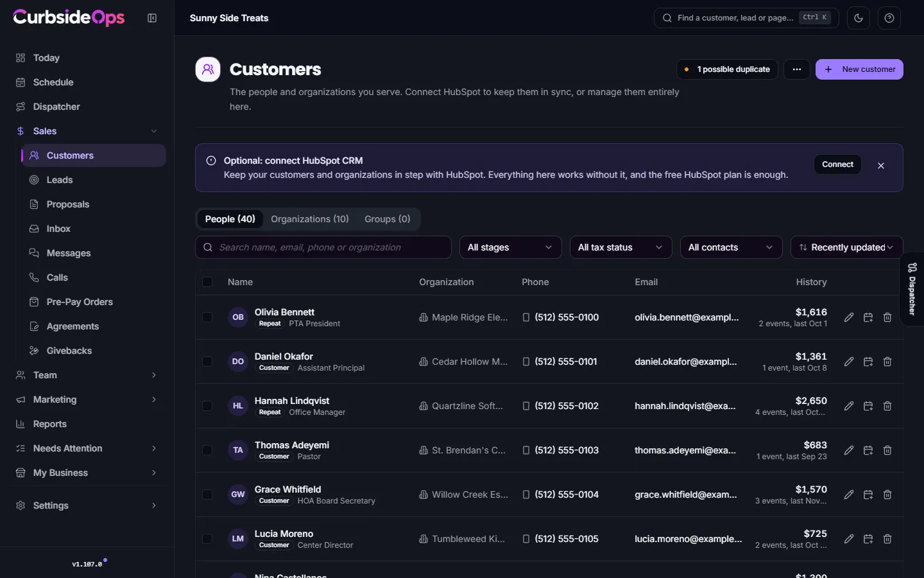The image size is (924, 578).
Task: Switch to the Organizations (10) tab
Action: tap(310, 219)
